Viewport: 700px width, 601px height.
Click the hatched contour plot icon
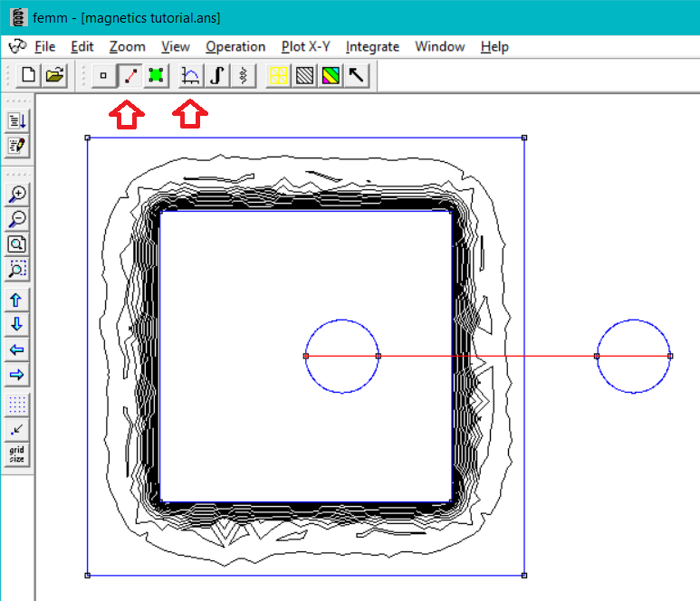point(304,75)
